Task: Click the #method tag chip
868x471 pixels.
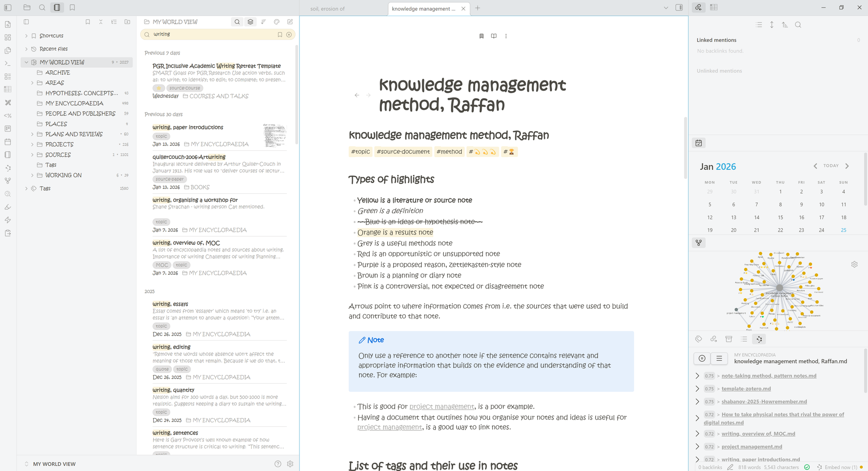Action: pos(449,152)
